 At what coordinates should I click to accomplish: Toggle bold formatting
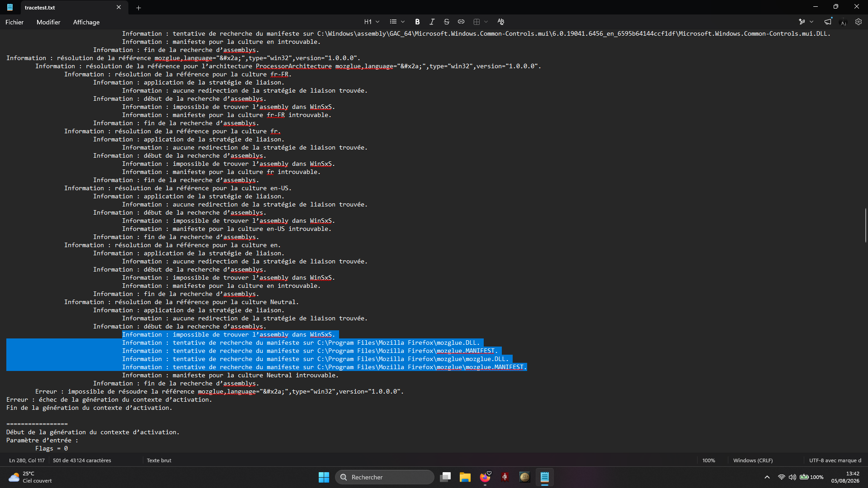pos(417,22)
